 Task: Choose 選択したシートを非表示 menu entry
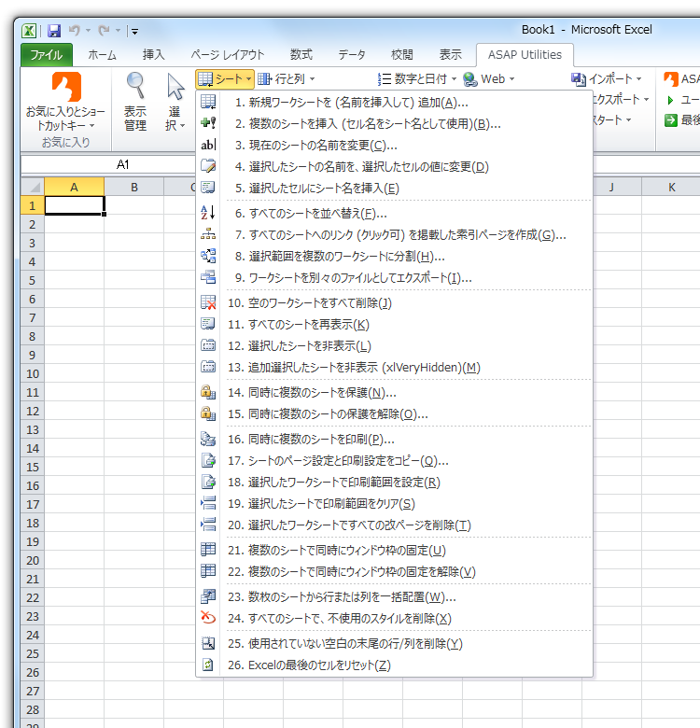tap(395, 346)
